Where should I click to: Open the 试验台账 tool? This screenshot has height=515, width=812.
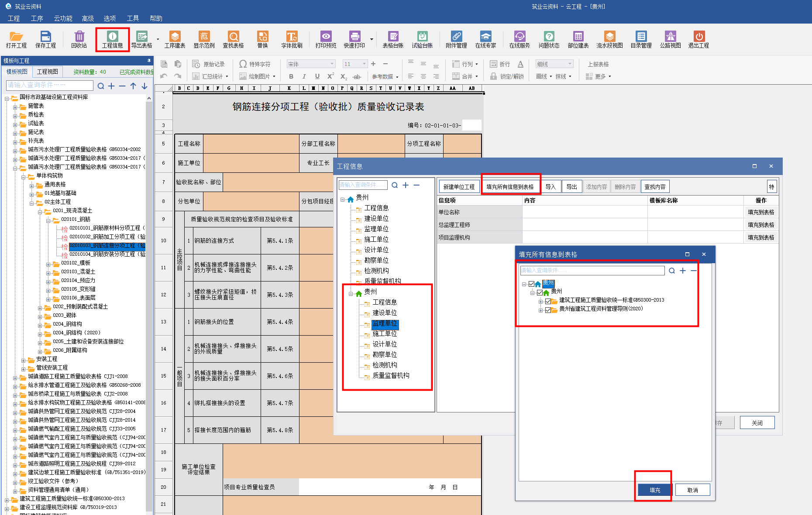click(422, 39)
